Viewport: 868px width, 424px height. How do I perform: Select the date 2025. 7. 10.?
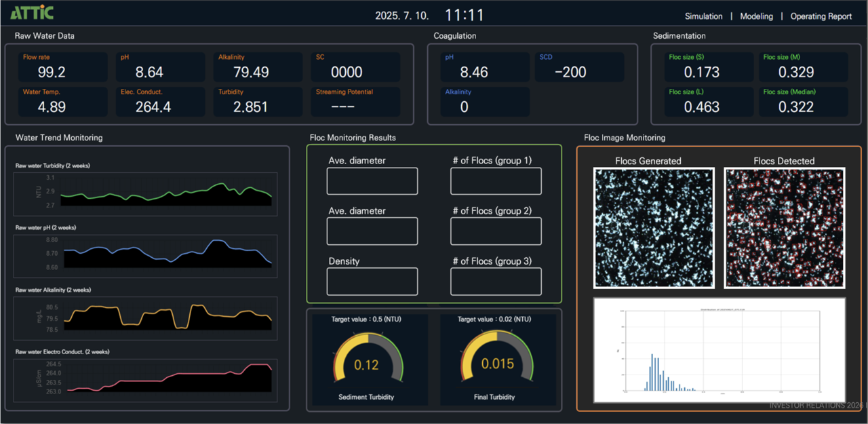[403, 16]
